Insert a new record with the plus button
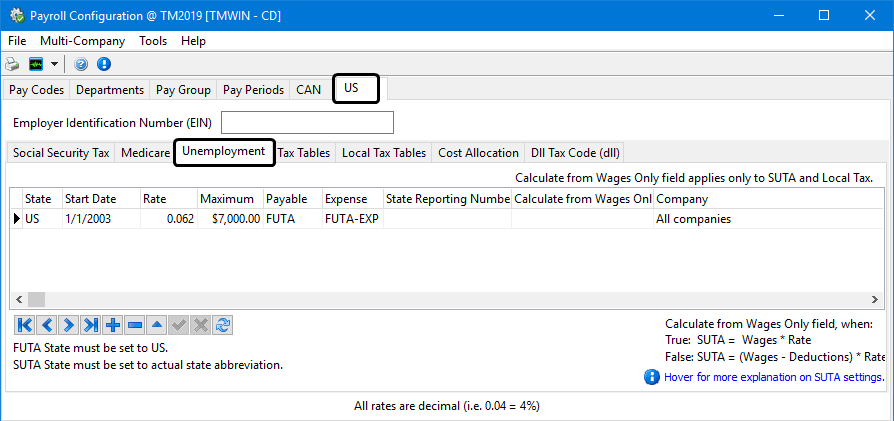 click(x=113, y=325)
